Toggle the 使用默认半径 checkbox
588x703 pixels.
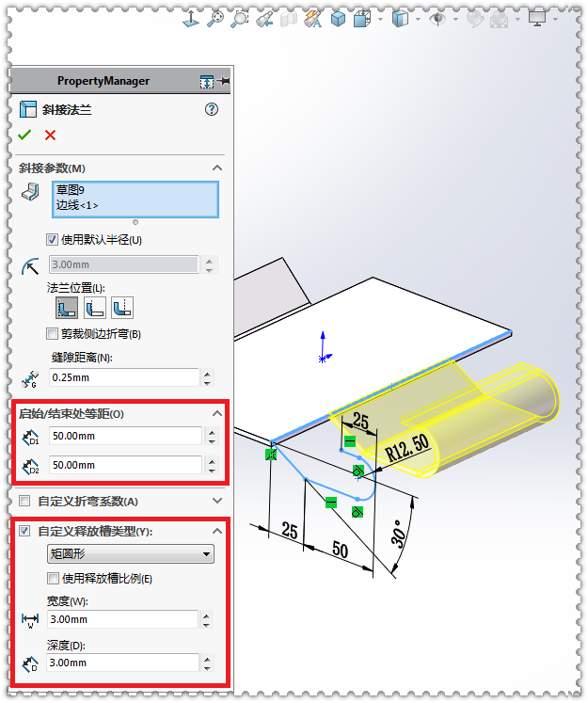(52, 240)
